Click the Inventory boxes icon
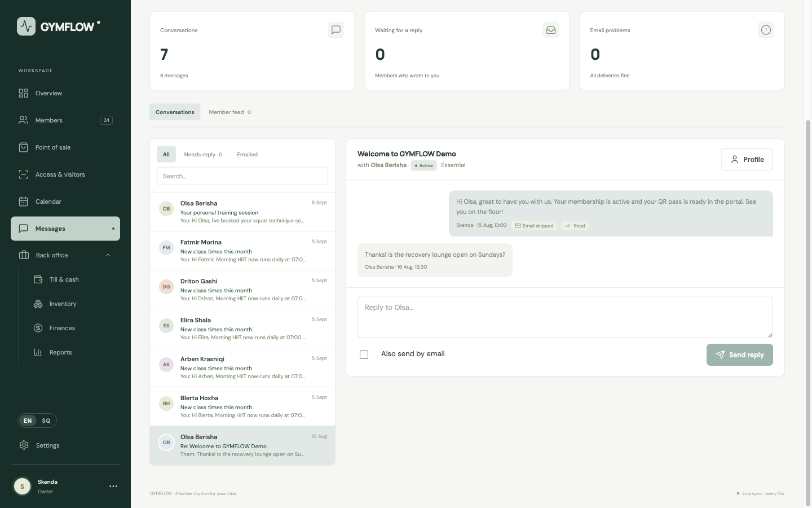Image resolution: width=812 pixels, height=508 pixels. [x=38, y=304]
